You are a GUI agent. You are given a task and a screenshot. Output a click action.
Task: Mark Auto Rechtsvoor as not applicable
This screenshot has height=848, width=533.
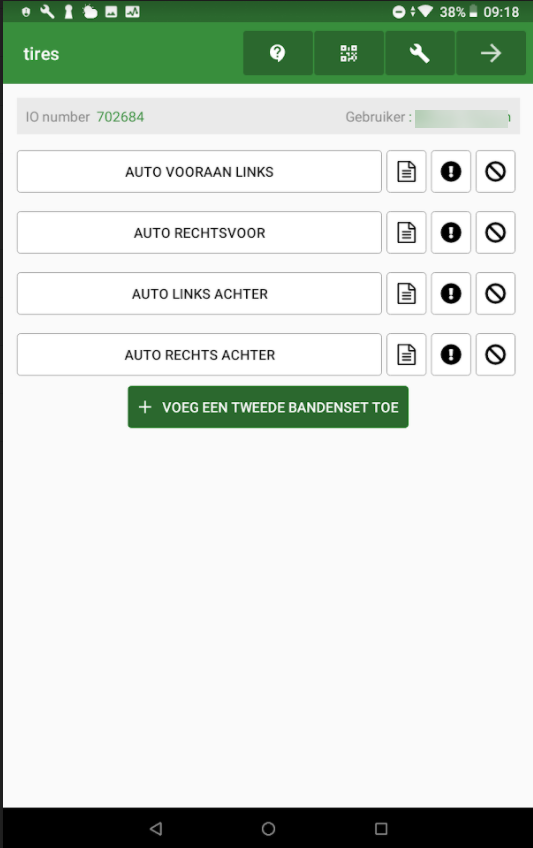coord(495,233)
